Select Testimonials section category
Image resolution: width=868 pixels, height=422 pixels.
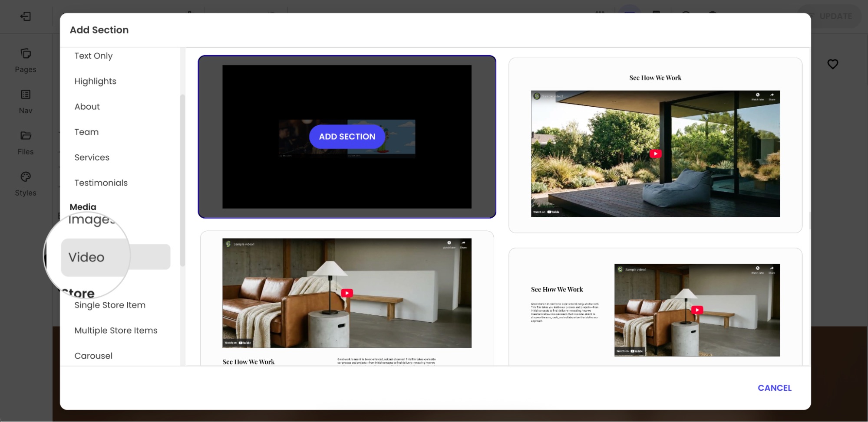coord(101,183)
